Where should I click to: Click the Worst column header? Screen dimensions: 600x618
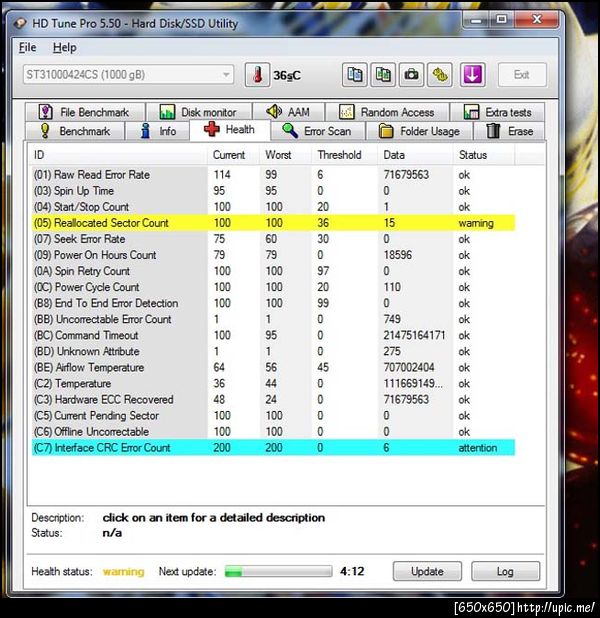(285, 155)
